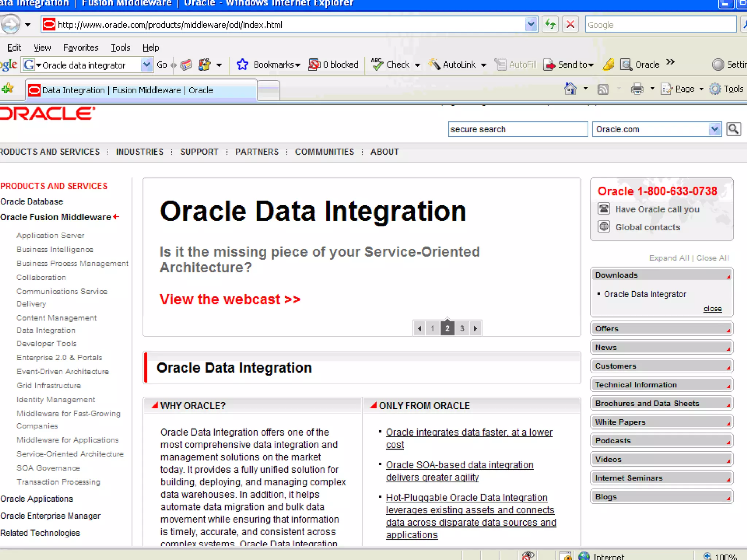Open the Page command bar dropdown
This screenshot has height=560, width=747.
pyautogui.click(x=701, y=89)
